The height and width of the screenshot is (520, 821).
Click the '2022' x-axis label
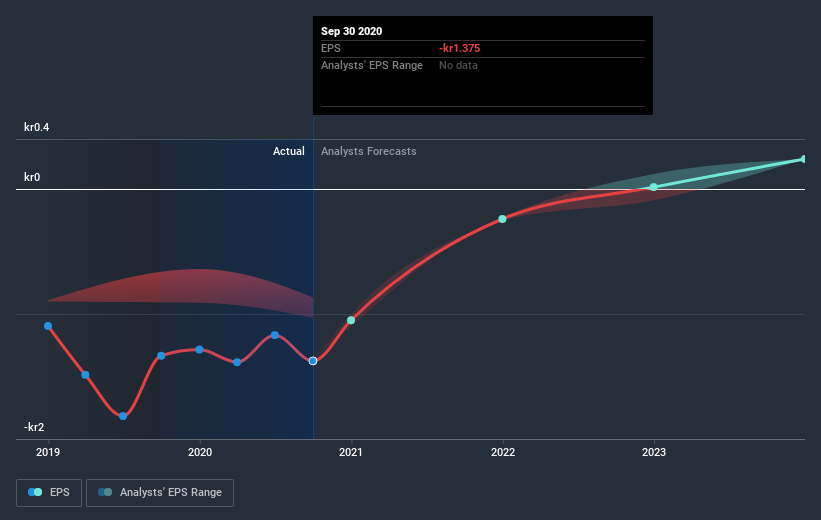pyautogui.click(x=503, y=452)
